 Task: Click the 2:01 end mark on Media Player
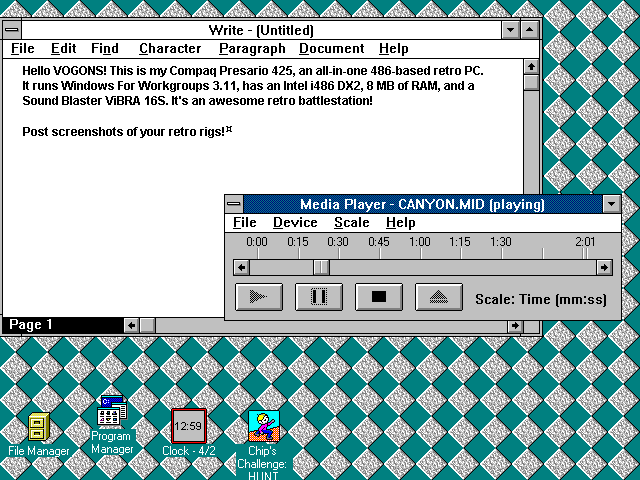(x=585, y=242)
